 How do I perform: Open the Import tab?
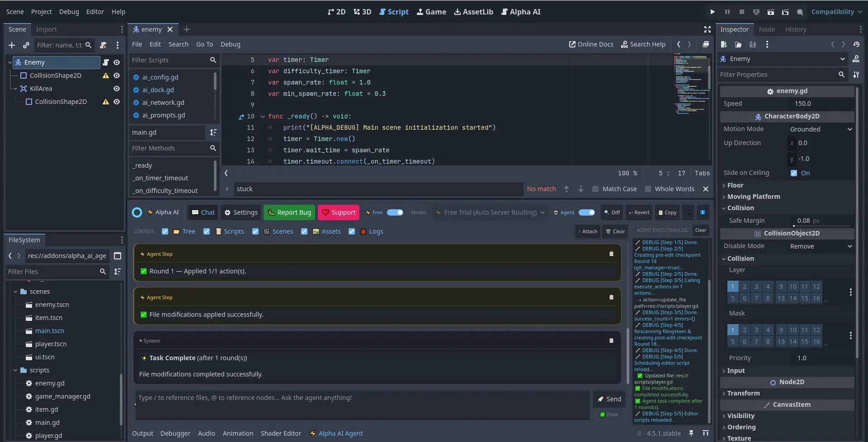(x=46, y=29)
